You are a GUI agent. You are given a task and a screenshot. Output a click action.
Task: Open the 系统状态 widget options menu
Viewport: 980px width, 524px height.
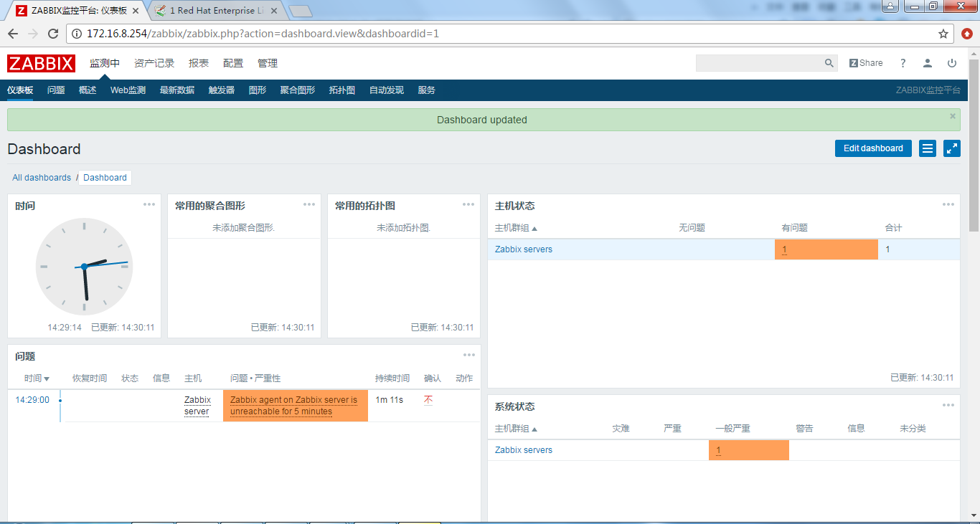click(x=948, y=405)
